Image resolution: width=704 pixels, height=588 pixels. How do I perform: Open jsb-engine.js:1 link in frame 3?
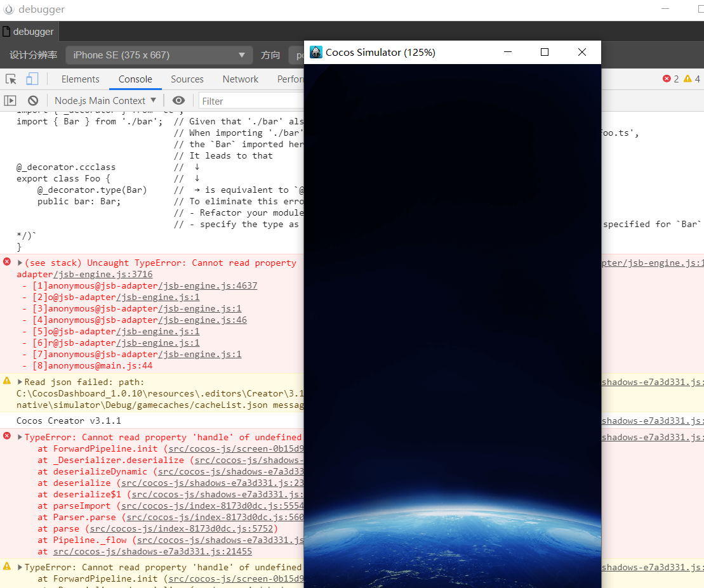200,308
